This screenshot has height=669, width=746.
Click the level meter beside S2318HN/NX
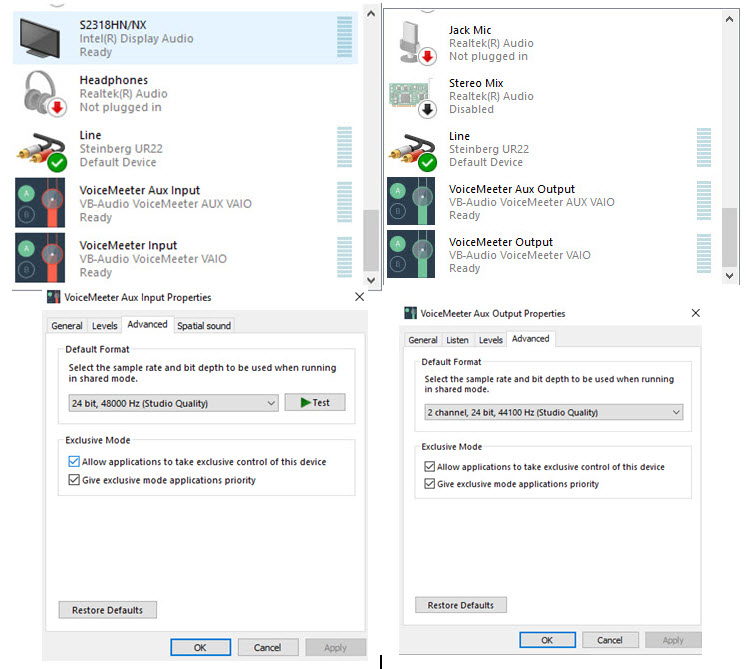(x=344, y=37)
